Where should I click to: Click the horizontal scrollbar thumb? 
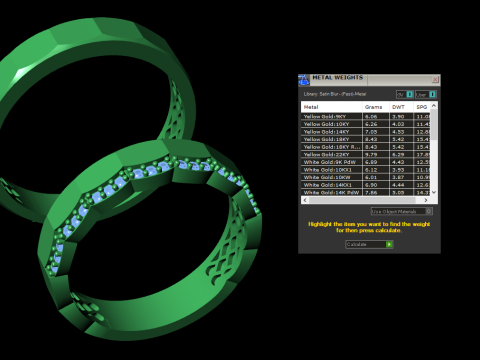coord(362,200)
